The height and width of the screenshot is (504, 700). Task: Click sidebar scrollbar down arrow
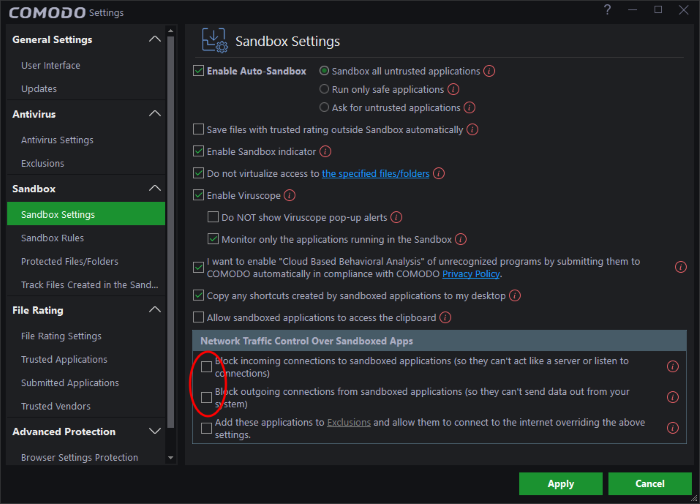[171, 458]
